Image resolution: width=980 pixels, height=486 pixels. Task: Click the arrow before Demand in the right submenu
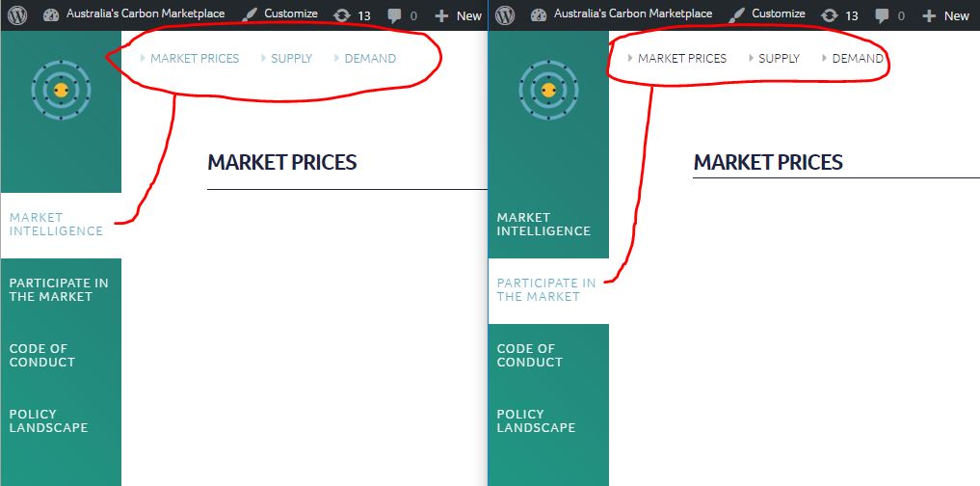(824, 58)
